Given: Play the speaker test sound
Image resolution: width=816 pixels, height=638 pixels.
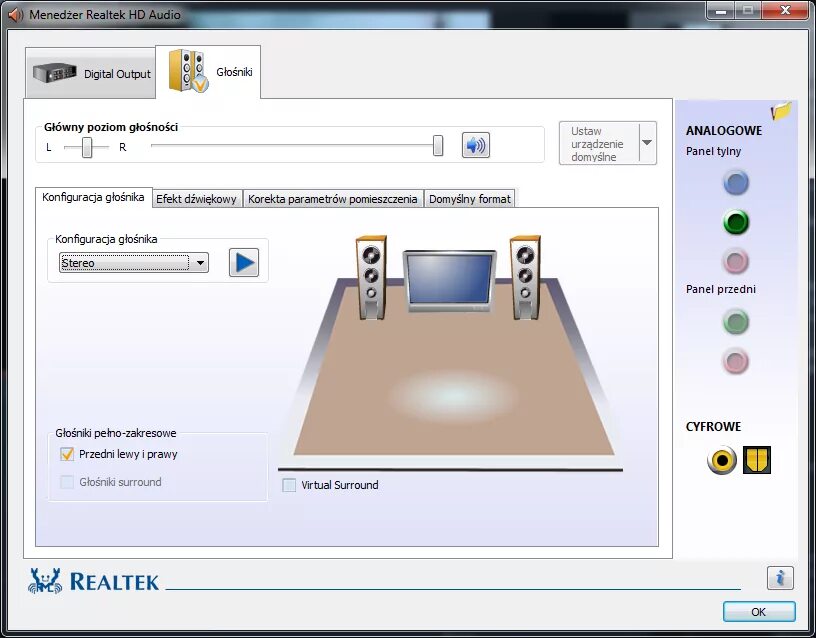Looking at the screenshot, I should point(244,262).
